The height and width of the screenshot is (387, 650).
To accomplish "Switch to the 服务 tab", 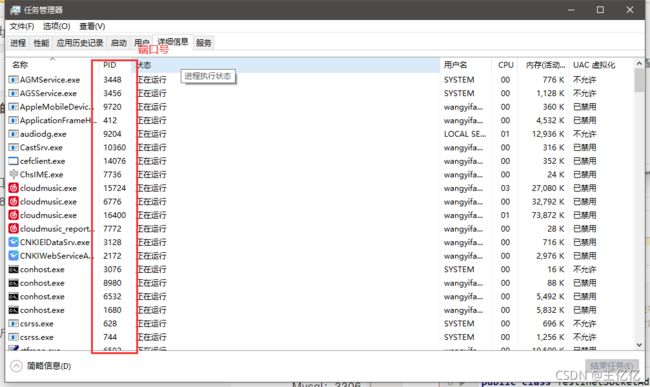I will tap(204, 43).
